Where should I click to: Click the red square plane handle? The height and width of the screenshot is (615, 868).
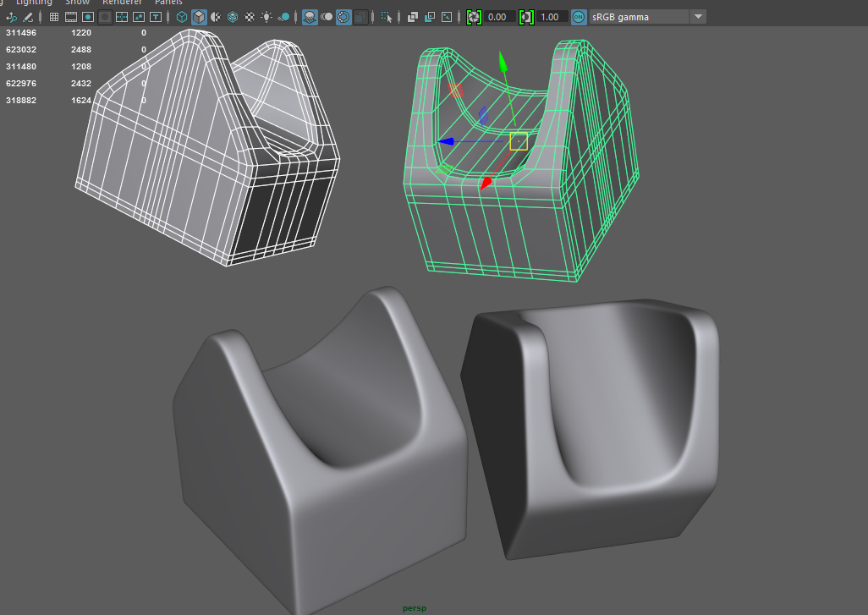point(456,91)
